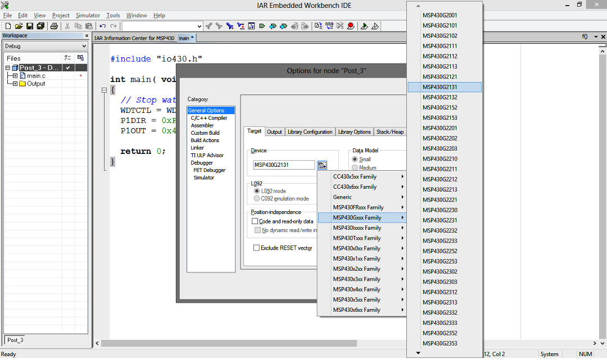
Task: Click the Go To line toolbar icon
Action: point(251,26)
